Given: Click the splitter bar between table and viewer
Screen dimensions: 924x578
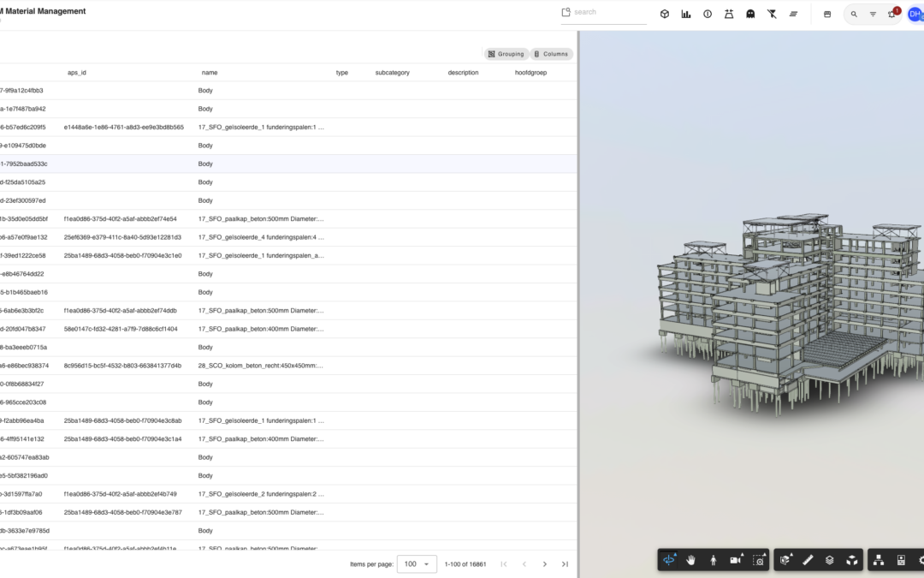Looking at the screenshot, I should click(x=578, y=304).
